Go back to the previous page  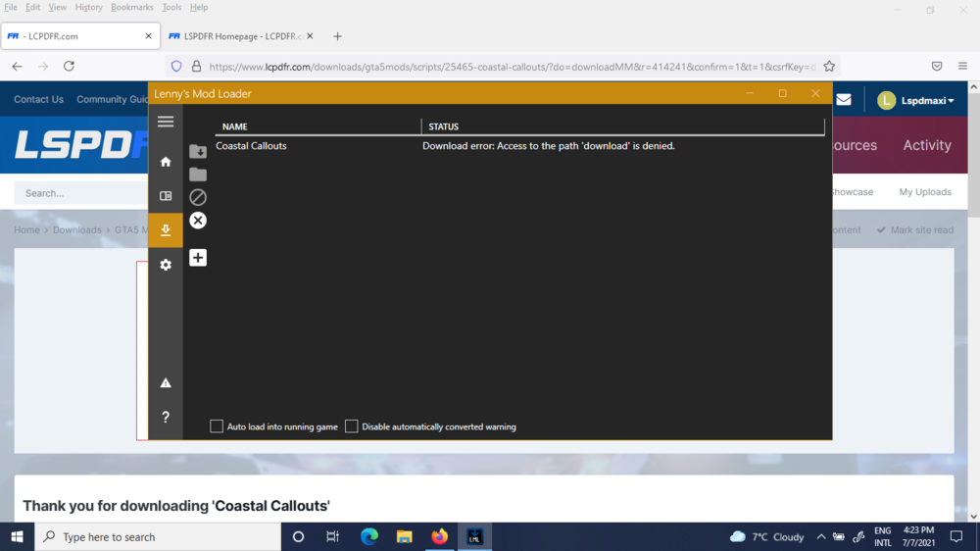coord(17,67)
